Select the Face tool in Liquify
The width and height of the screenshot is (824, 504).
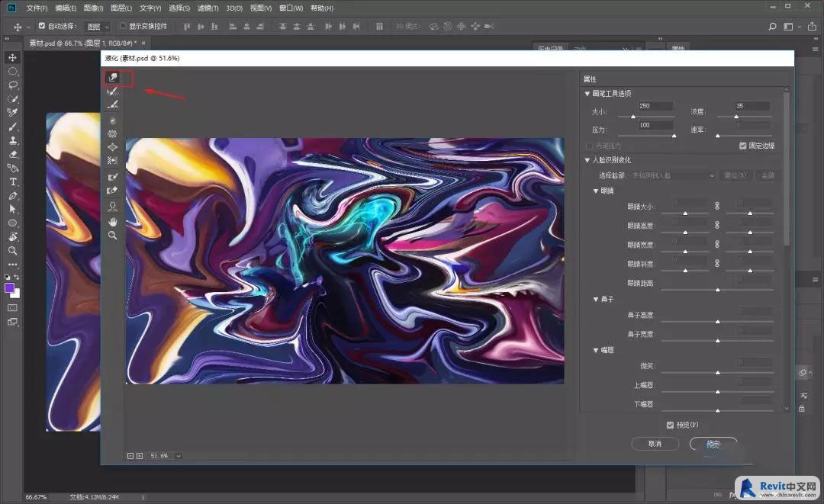(x=112, y=207)
